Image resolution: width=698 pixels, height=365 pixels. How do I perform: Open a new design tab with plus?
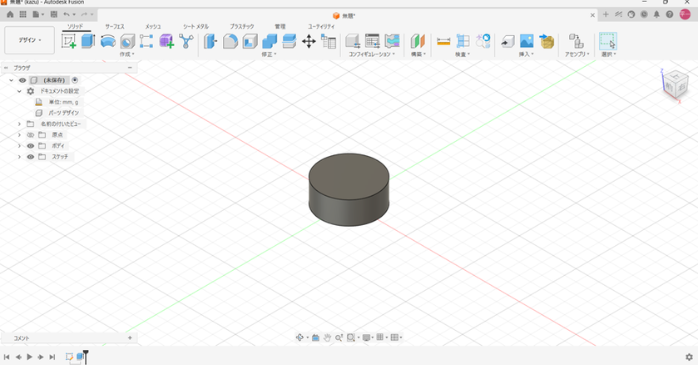605,14
